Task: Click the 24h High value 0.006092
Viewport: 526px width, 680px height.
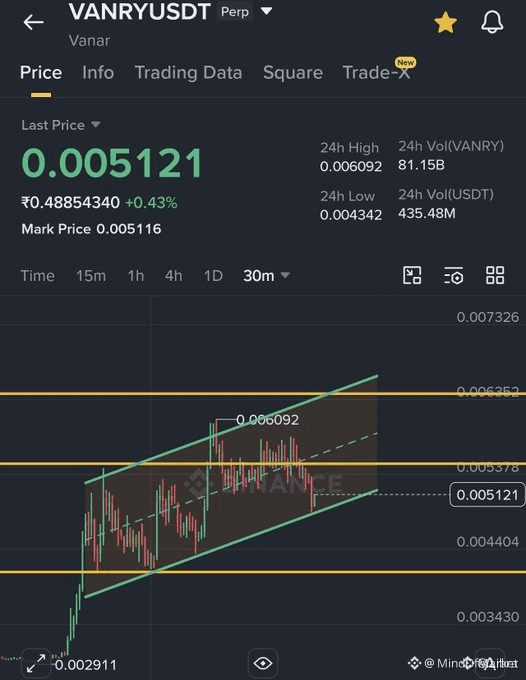Action: [x=351, y=167]
